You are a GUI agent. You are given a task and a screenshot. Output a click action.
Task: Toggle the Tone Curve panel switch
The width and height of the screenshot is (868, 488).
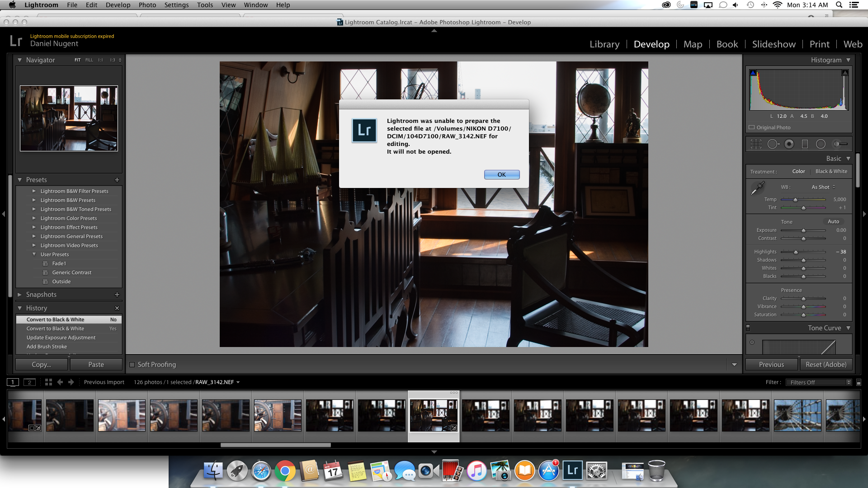[748, 328]
